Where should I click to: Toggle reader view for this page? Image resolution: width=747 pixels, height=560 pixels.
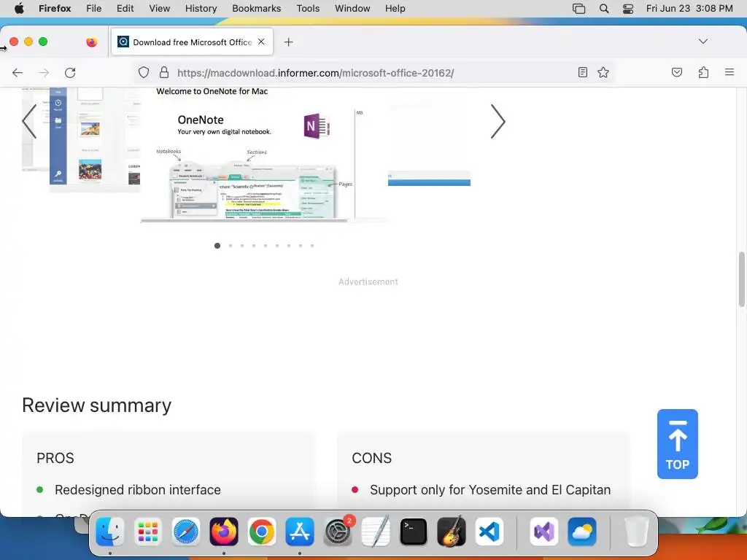(582, 72)
